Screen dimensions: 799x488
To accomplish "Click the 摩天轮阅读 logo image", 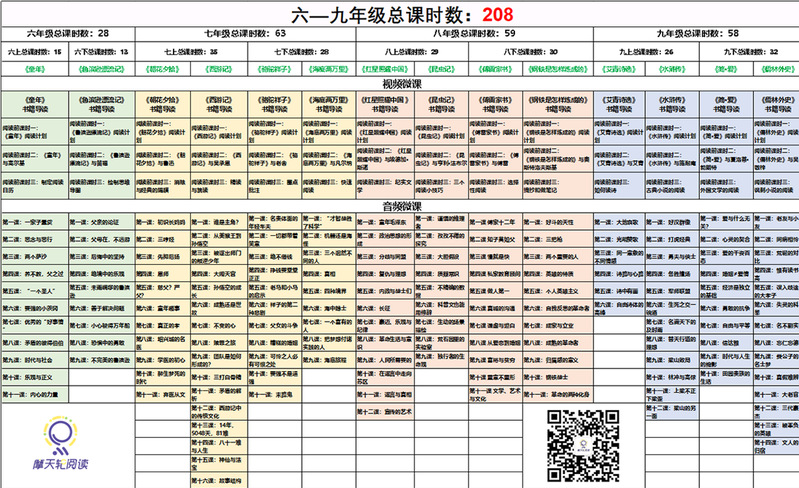I will click(x=61, y=443).
